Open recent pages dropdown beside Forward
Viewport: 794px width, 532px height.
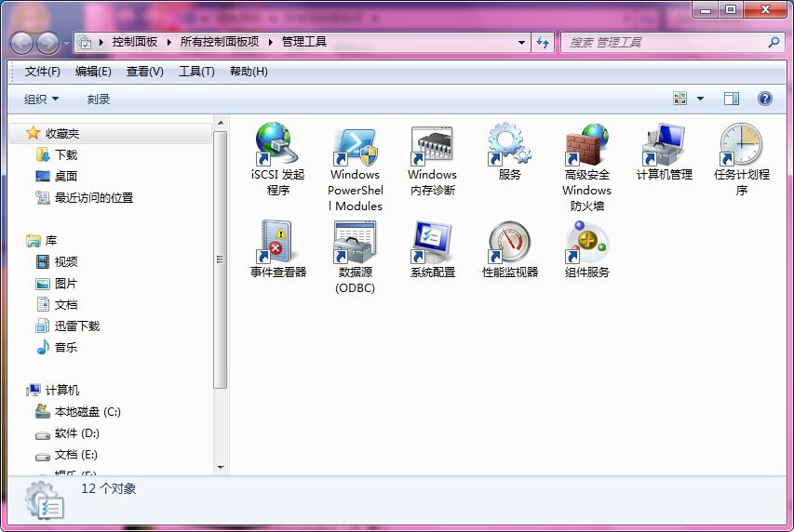(66, 44)
